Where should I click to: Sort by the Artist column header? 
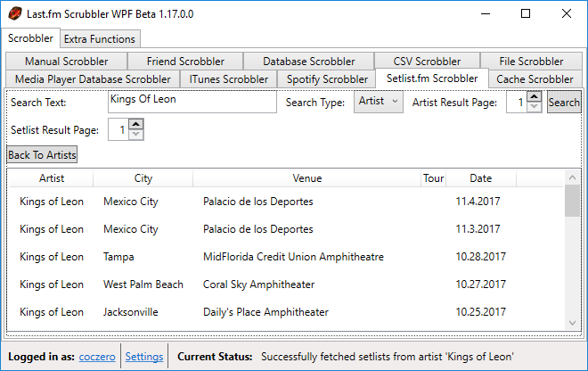point(52,178)
